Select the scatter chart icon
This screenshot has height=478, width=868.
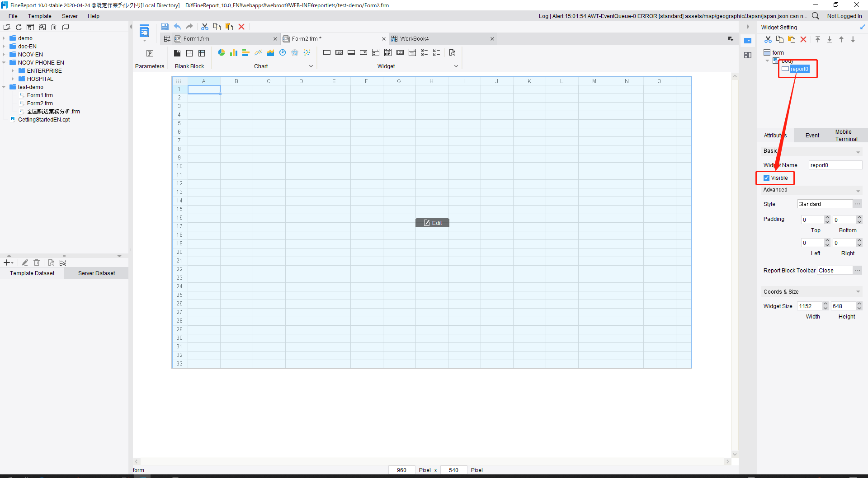pos(307,53)
